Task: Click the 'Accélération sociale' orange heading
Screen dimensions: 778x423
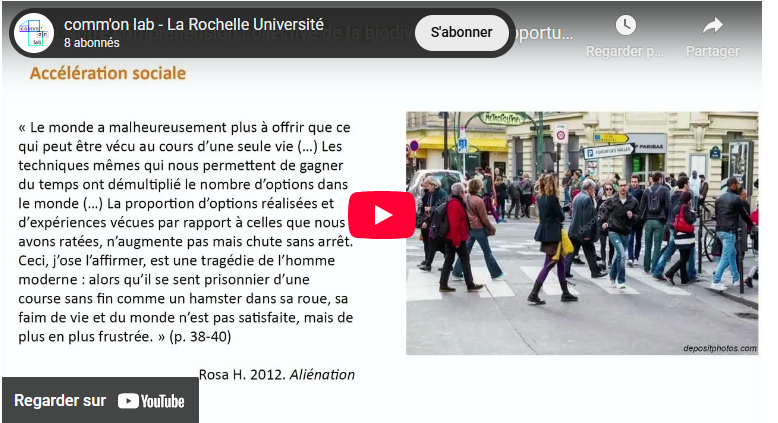Action: (108, 73)
